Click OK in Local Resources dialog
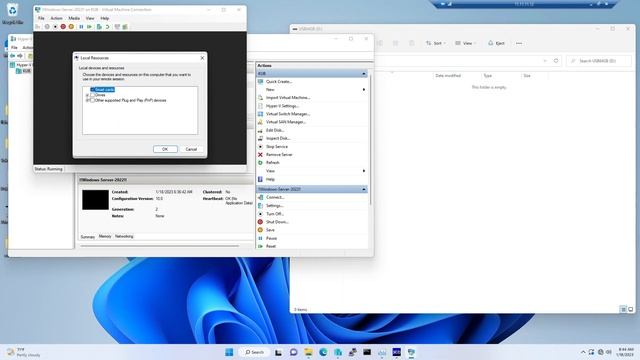 click(165, 149)
